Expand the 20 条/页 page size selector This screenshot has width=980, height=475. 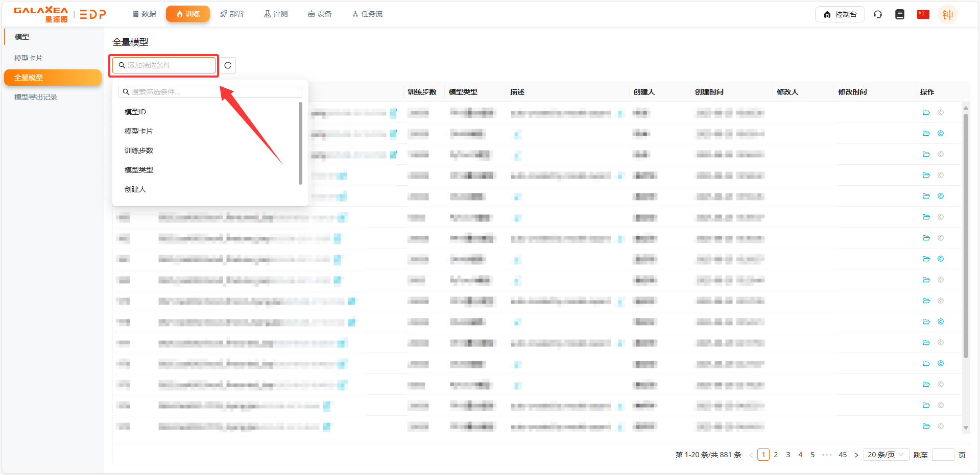pos(885,455)
